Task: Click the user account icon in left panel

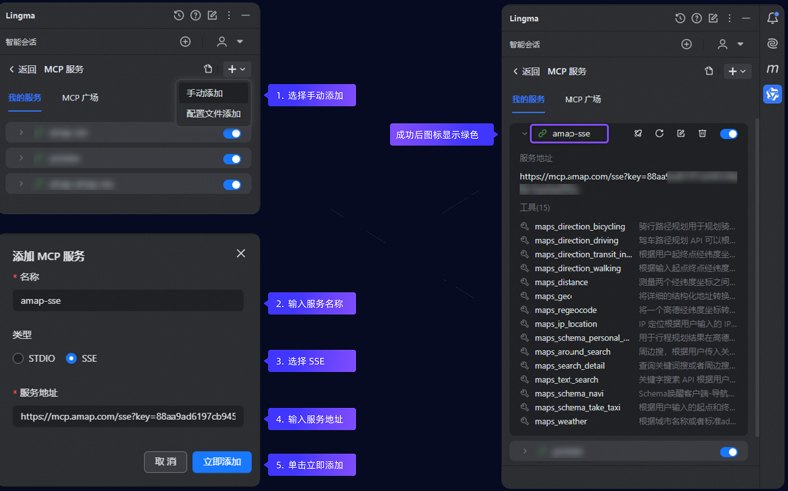Action: [222, 42]
